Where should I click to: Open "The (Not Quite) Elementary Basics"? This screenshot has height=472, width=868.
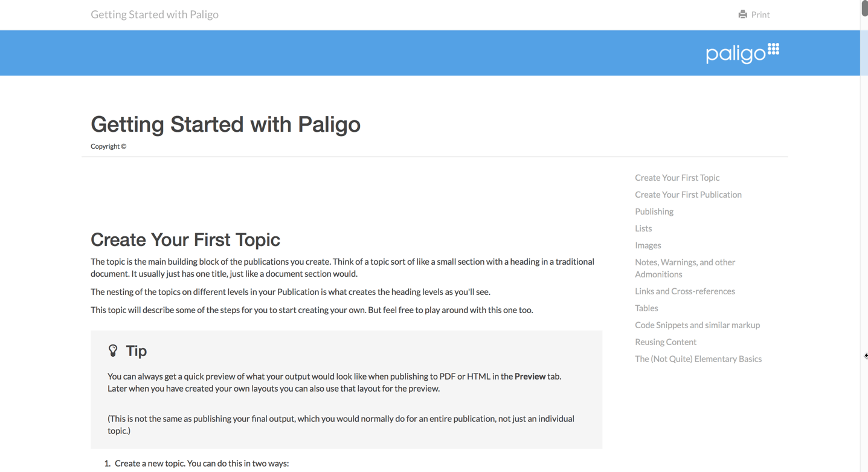[698, 359]
